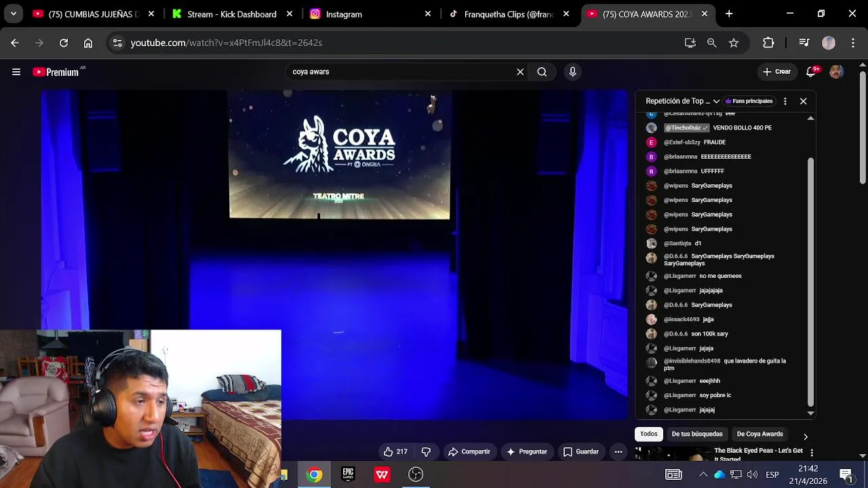Open The Black Eyed Peas video

758,454
